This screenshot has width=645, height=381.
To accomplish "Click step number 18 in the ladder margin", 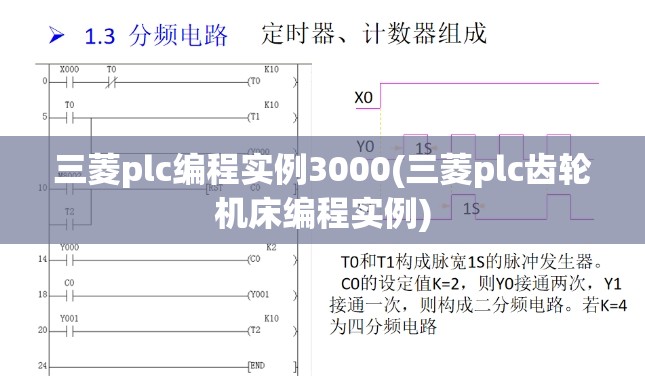I will (x=43, y=295).
